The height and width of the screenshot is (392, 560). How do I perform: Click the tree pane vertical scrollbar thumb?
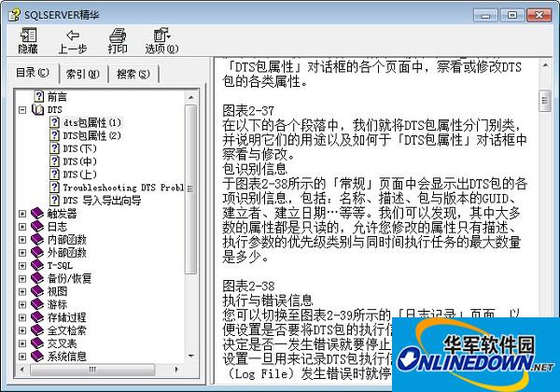click(190, 189)
